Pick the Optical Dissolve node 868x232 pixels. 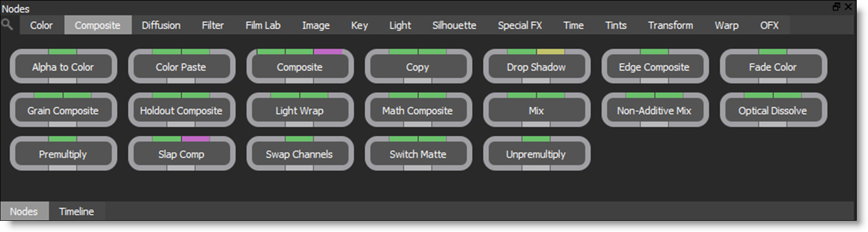click(773, 110)
